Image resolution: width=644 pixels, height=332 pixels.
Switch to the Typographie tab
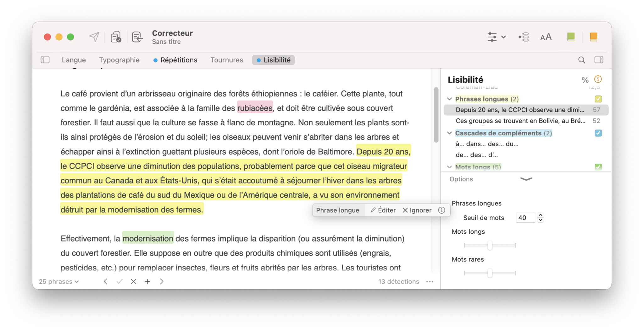[119, 60]
